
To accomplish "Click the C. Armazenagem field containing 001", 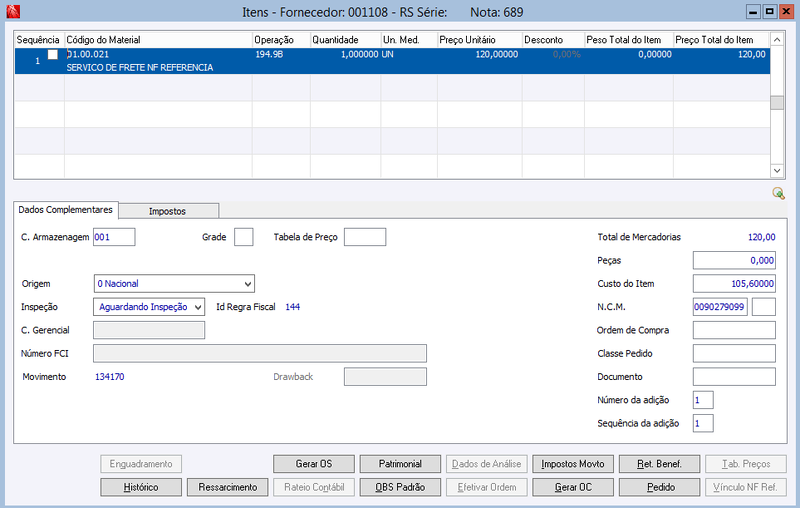I will click(x=114, y=237).
